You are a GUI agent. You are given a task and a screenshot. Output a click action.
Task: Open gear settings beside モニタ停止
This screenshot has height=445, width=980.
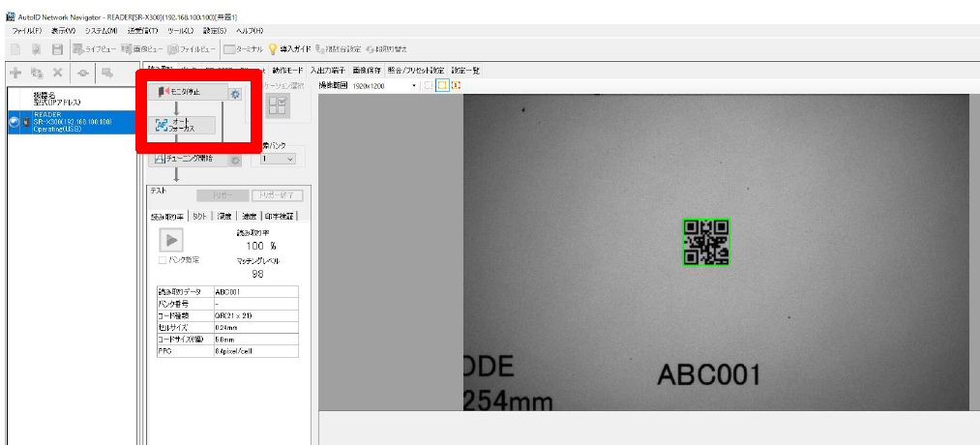pyautogui.click(x=235, y=94)
